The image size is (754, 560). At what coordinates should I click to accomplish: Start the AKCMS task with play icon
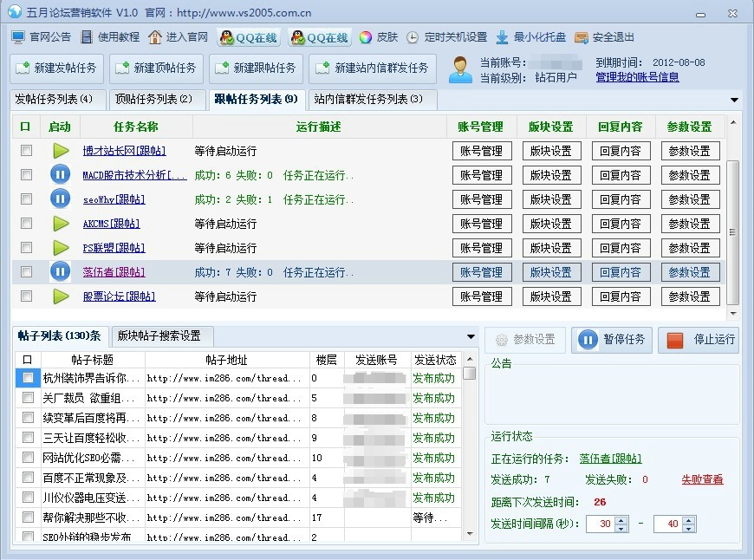point(60,224)
